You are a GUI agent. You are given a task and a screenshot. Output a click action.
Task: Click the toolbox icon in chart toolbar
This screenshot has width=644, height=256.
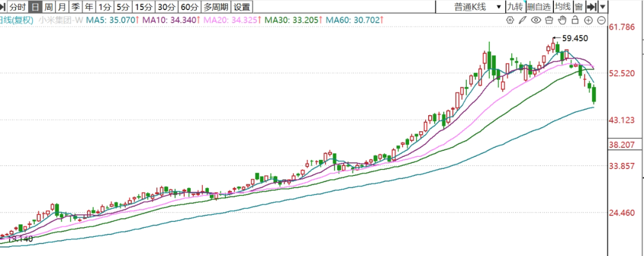pyautogui.click(x=549, y=20)
